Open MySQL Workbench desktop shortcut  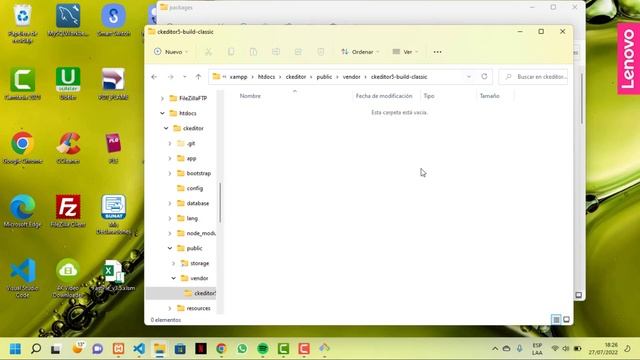point(68,20)
